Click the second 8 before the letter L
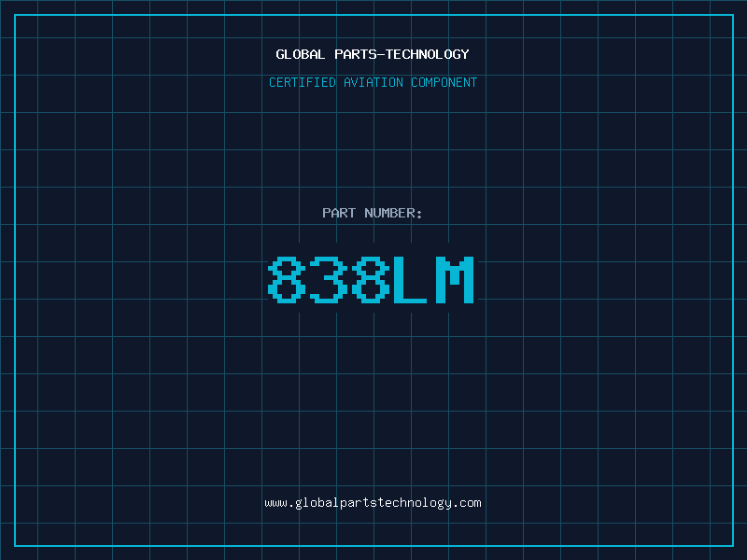Screen dimensions: 747x560 (x=371, y=279)
